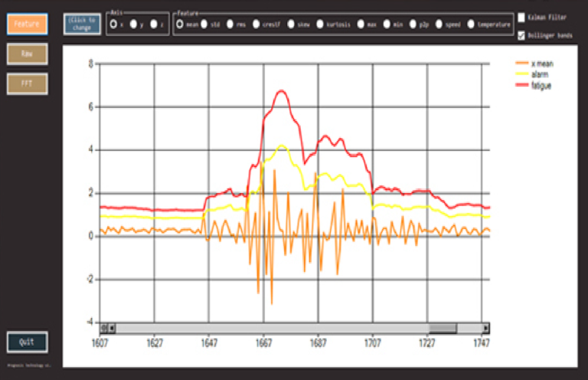Viewport: 588px width, 380px height.
Task: Click the 'Click to change' button
Action: pos(82,24)
